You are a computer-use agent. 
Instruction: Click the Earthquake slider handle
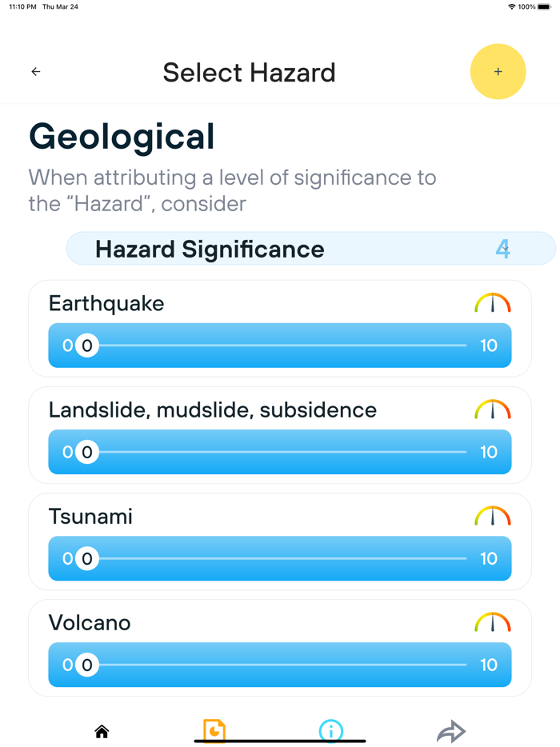tap(86, 346)
